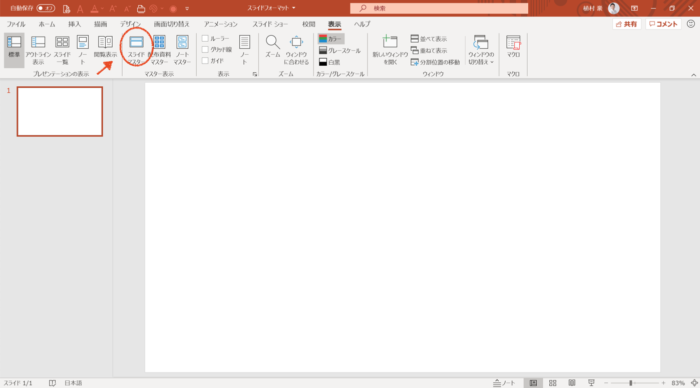Open the Show group dialog launcher
Viewport: 700px width, 388px height.
pos(254,74)
